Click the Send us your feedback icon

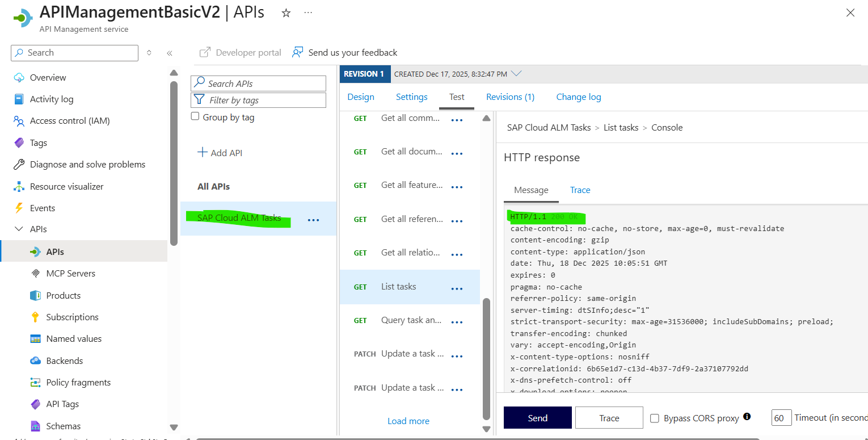297,52
